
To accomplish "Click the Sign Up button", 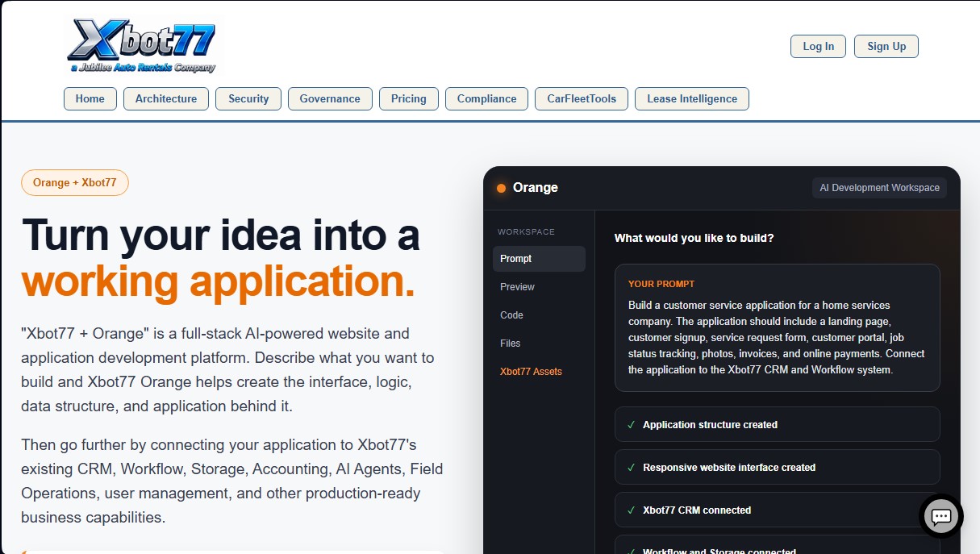I will [x=886, y=46].
